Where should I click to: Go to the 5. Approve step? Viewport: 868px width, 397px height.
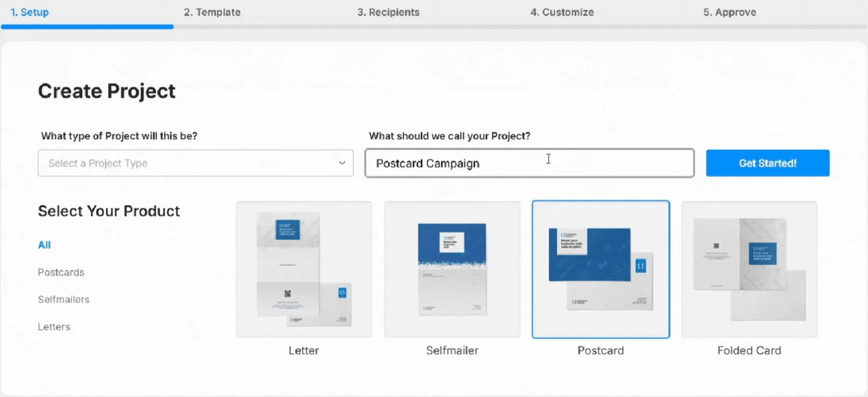(x=730, y=12)
